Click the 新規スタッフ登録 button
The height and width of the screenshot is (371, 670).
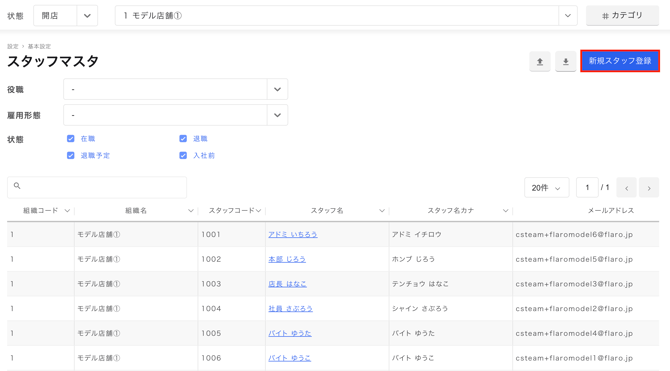[x=620, y=61]
